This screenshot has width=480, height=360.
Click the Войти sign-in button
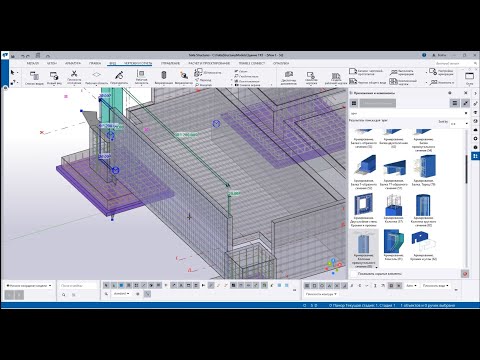(439, 55)
